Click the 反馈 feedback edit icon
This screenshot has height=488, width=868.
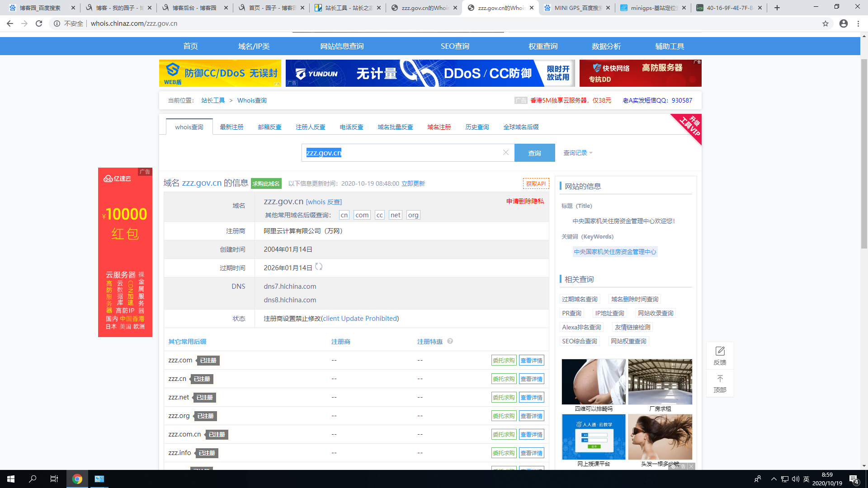[x=720, y=352]
